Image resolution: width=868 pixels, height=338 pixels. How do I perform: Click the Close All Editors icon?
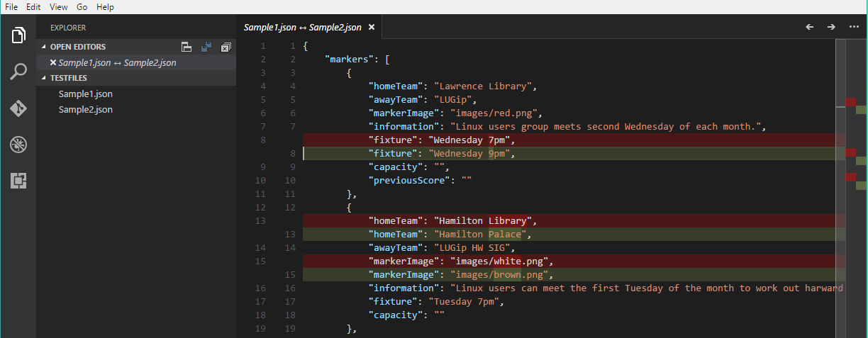tap(226, 47)
